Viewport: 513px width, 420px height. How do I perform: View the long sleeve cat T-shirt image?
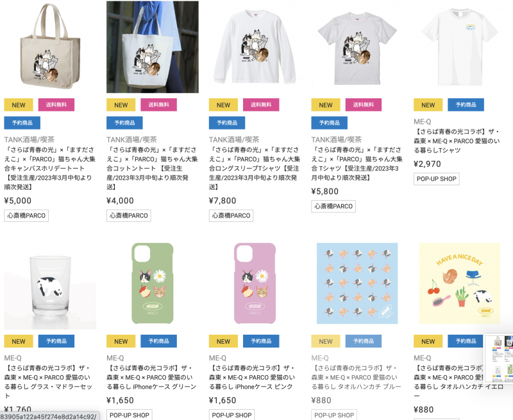pos(255,47)
